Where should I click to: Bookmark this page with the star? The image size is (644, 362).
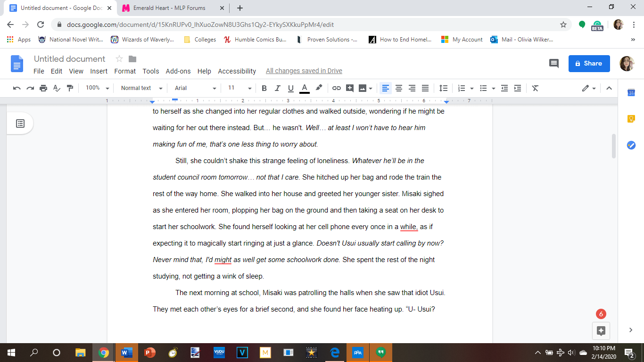pyautogui.click(x=563, y=25)
